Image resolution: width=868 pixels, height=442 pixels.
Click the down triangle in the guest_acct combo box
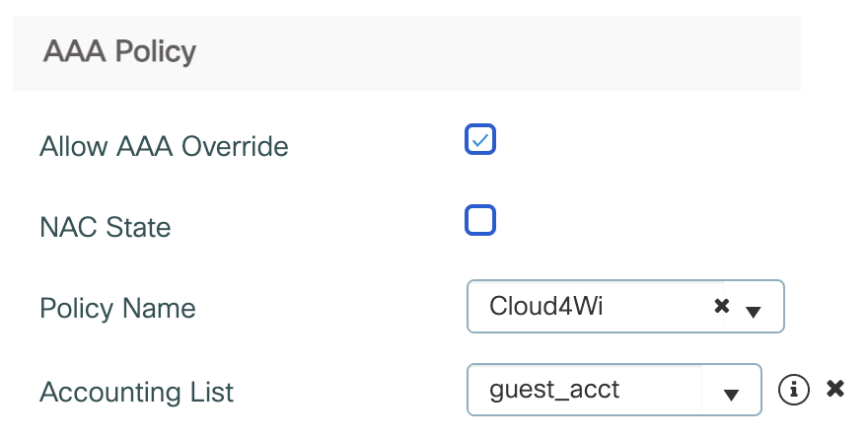[x=731, y=395]
